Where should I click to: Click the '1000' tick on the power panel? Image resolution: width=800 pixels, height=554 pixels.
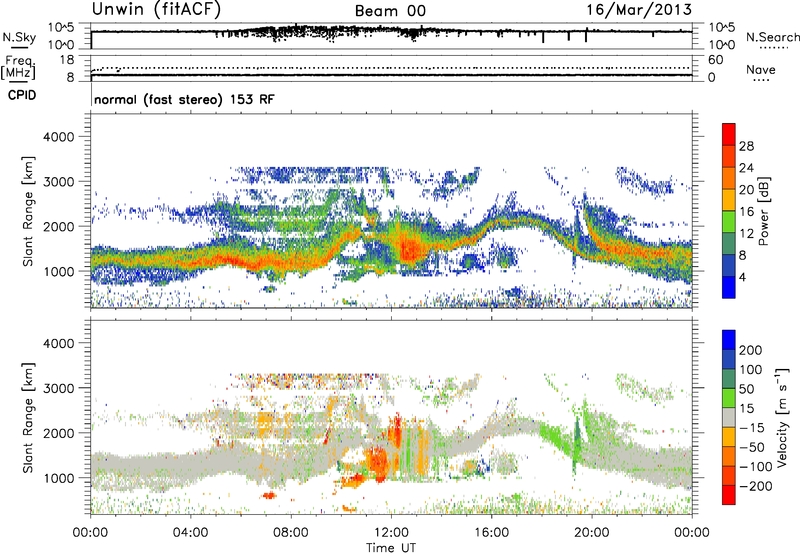coord(58,271)
